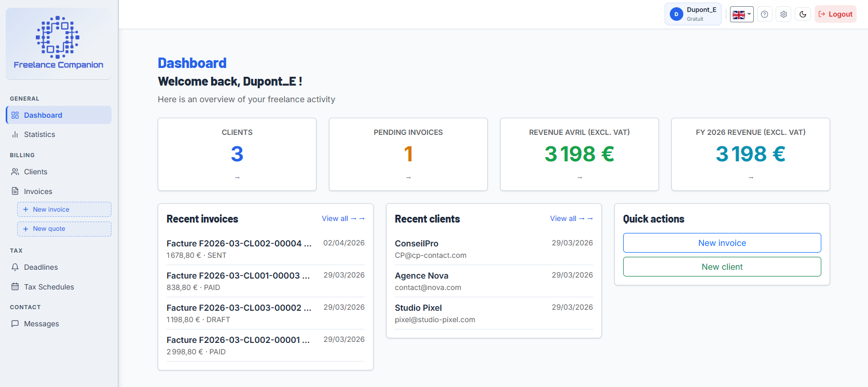Image resolution: width=868 pixels, height=387 pixels.
Task: Open the Pending Invoices card
Action: coord(408,154)
